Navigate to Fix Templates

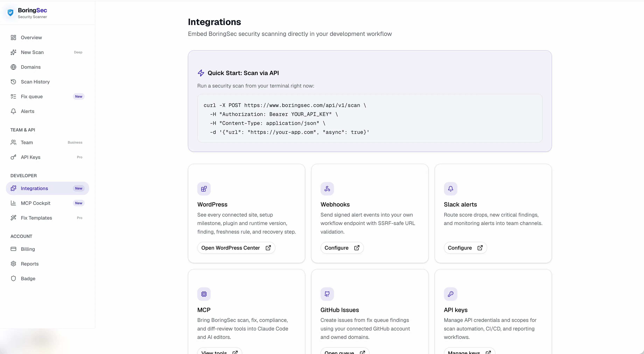47,218
